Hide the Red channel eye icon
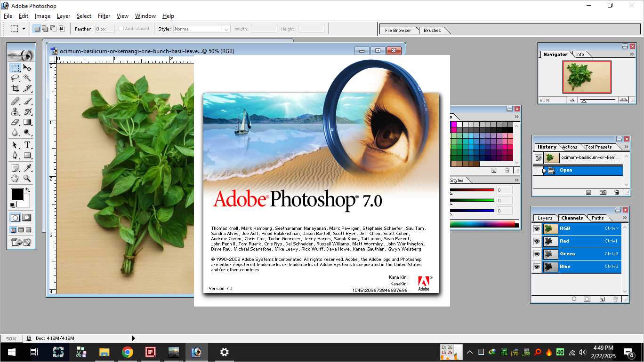The height and width of the screenshot is (362, 644). click(537, 241)
